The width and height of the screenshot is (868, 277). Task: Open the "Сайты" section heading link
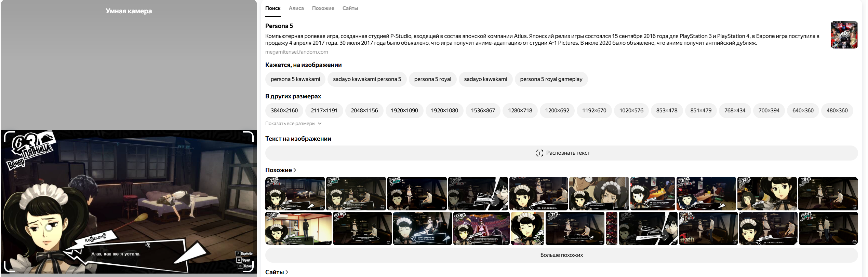pyautogui.click(x=277, y=272)
